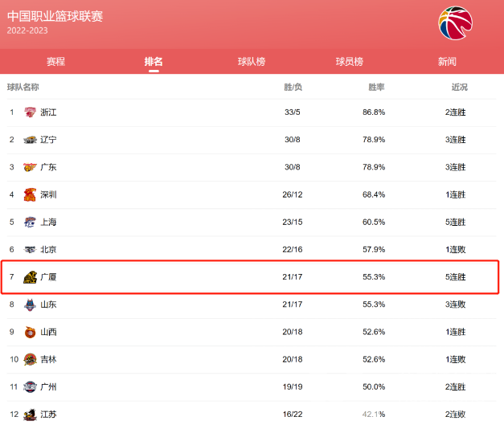Viewport: 504px width, 425px height.
Task: Click the 胜/负 column header
Action: pos(293,87)
